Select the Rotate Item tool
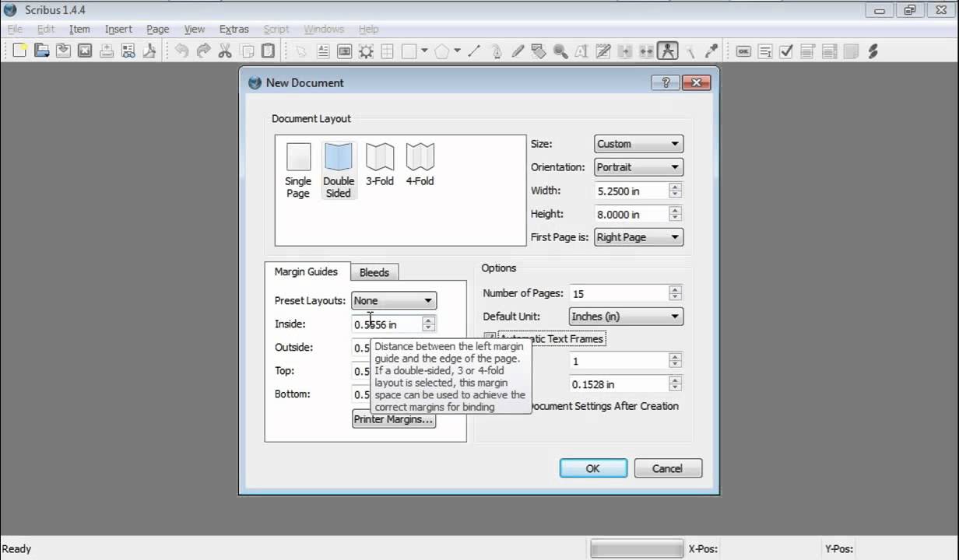Screen dimensions: 959x560 tap(539, 51)
